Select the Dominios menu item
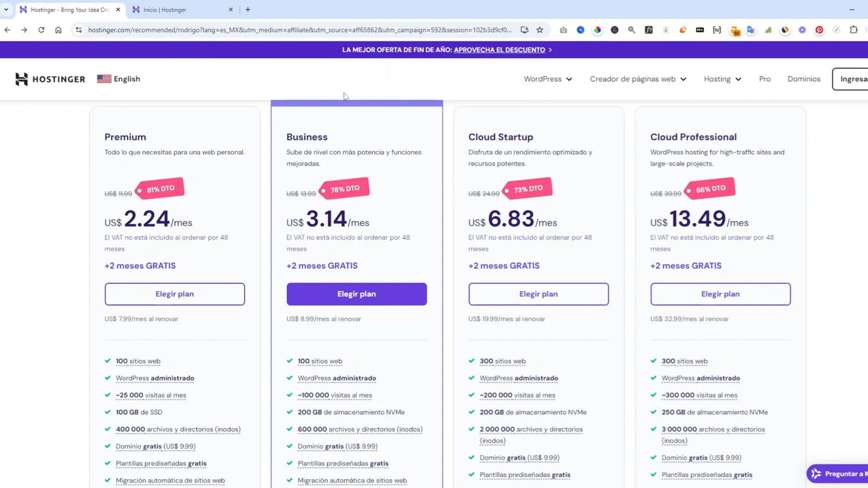868x488 pixels. click(804, 79)
